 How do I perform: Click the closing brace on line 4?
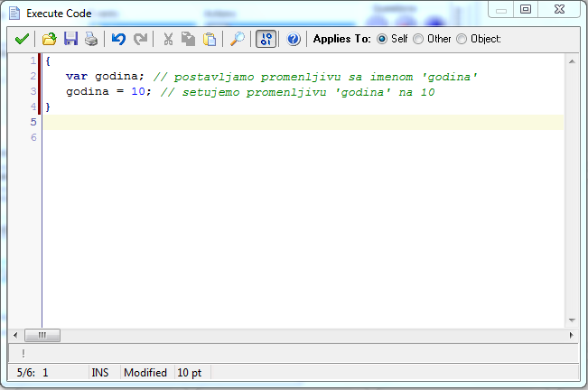tap(48, 107)
